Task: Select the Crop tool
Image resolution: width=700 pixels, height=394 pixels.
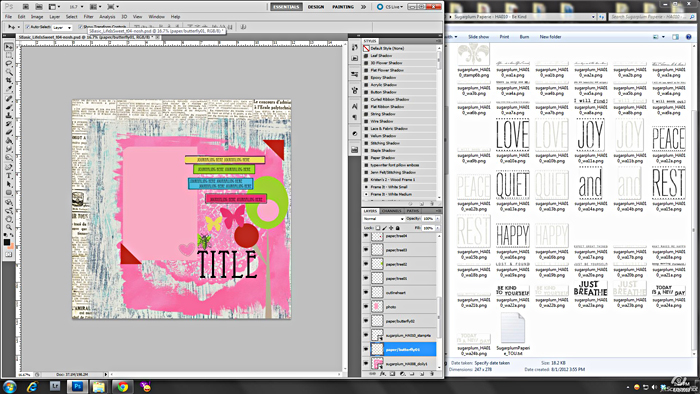Action: click(8, 81)
